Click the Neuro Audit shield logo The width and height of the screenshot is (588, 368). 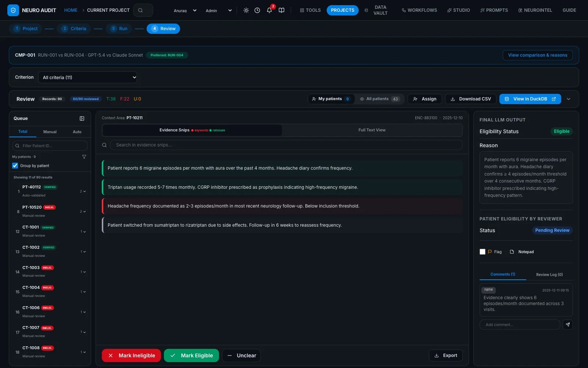coord(13,10)
